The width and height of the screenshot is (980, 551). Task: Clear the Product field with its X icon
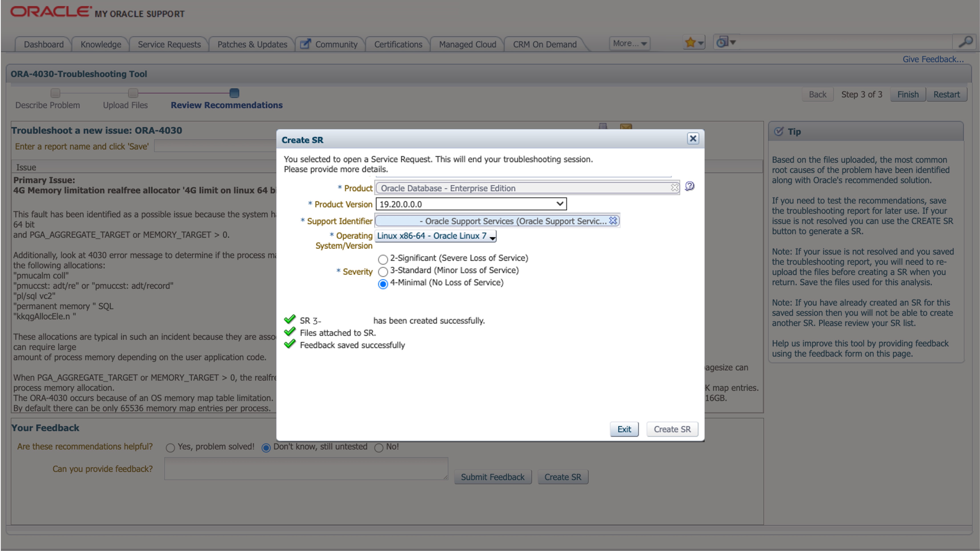[x=675, y=187]
